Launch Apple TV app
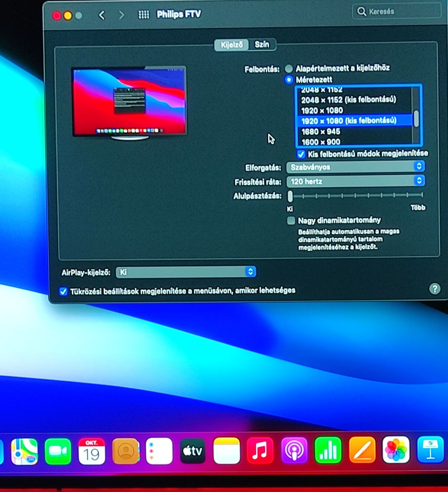 tap(193, 451)
